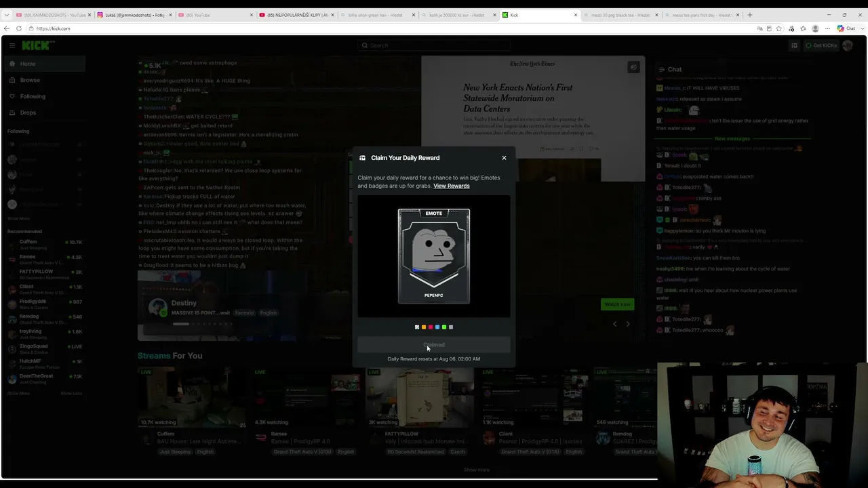
Task: Open recommended channel Ramee in the sidebar
Action: 44,260
